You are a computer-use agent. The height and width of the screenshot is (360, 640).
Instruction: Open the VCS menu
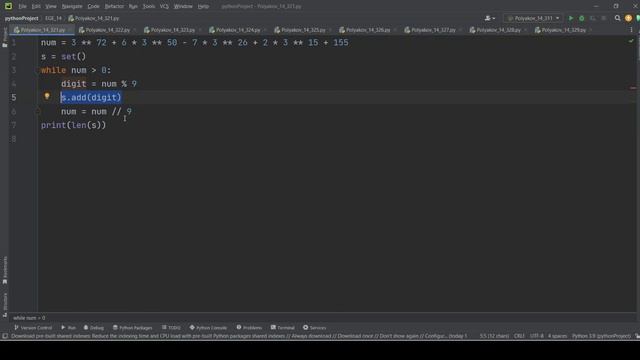[164, 7]
